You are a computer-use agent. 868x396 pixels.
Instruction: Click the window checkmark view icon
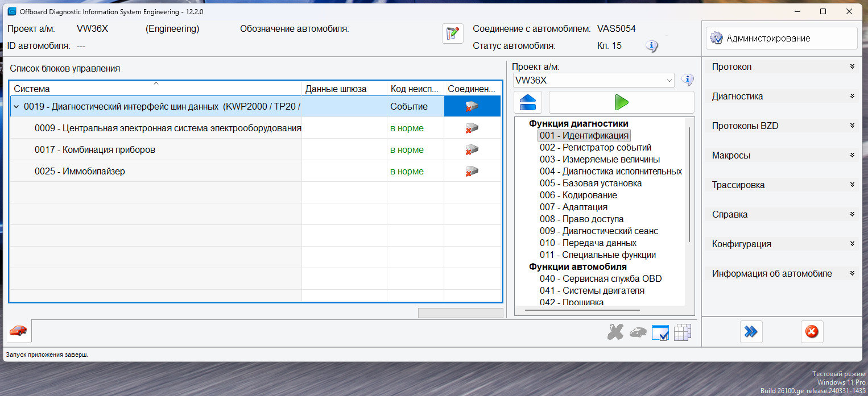pos(660,332)
